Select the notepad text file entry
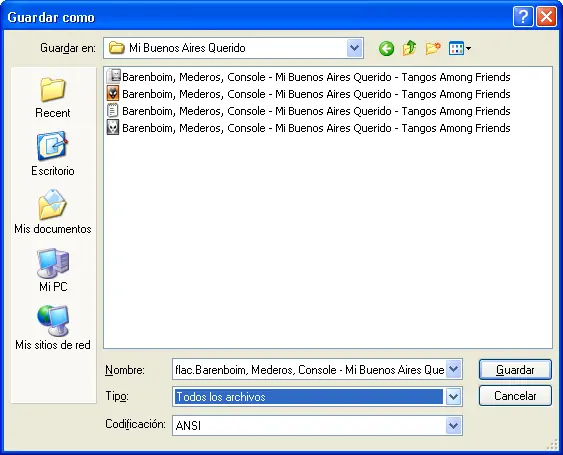This screenshot has width=563, height=455. 308,111
